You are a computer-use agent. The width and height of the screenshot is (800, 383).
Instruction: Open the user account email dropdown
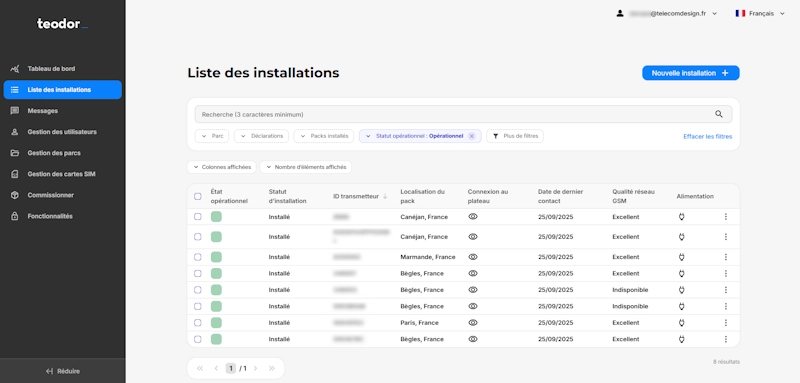pos(667,13)
